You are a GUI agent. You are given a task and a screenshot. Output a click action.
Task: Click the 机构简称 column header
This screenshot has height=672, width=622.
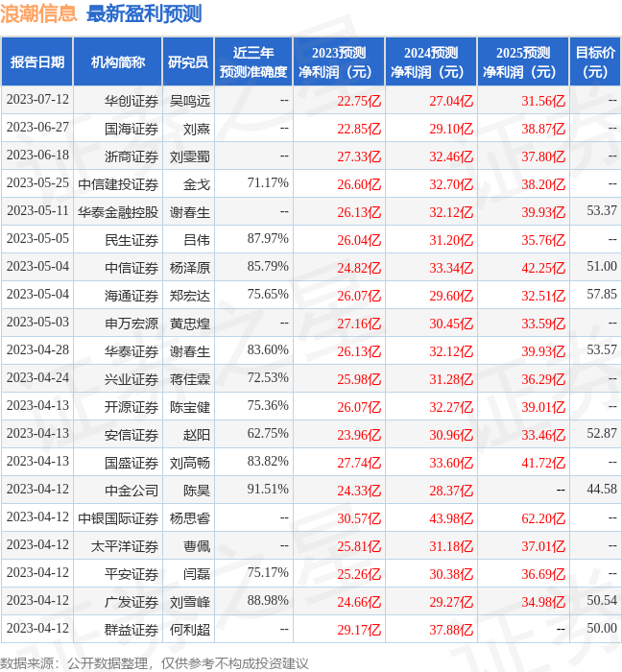[x=118, y=61]
